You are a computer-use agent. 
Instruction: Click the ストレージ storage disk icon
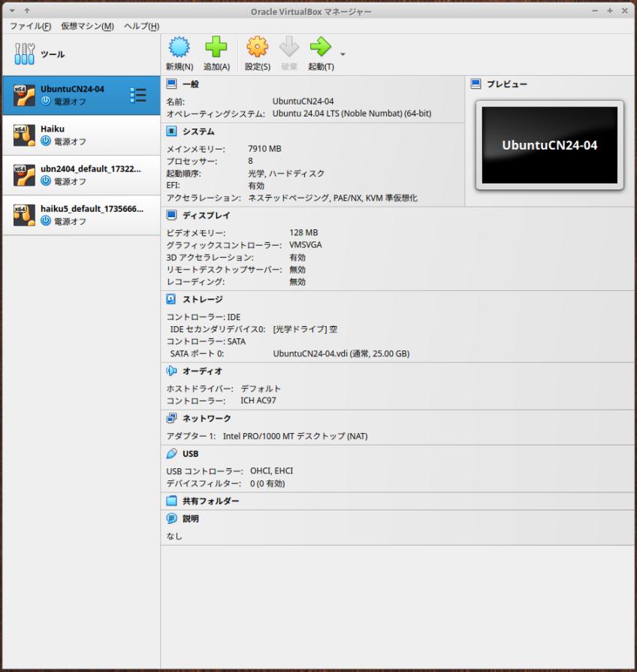[171, 299]
